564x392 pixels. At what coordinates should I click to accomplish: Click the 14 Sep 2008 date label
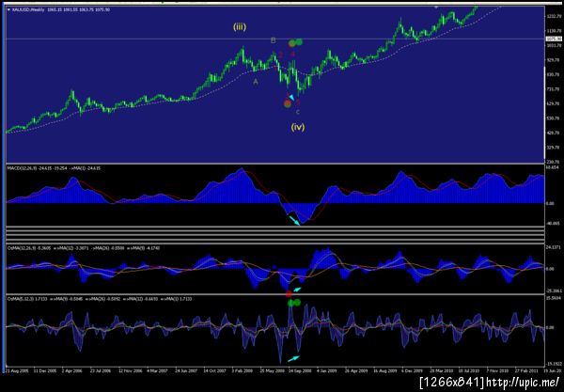coord(299,370)
